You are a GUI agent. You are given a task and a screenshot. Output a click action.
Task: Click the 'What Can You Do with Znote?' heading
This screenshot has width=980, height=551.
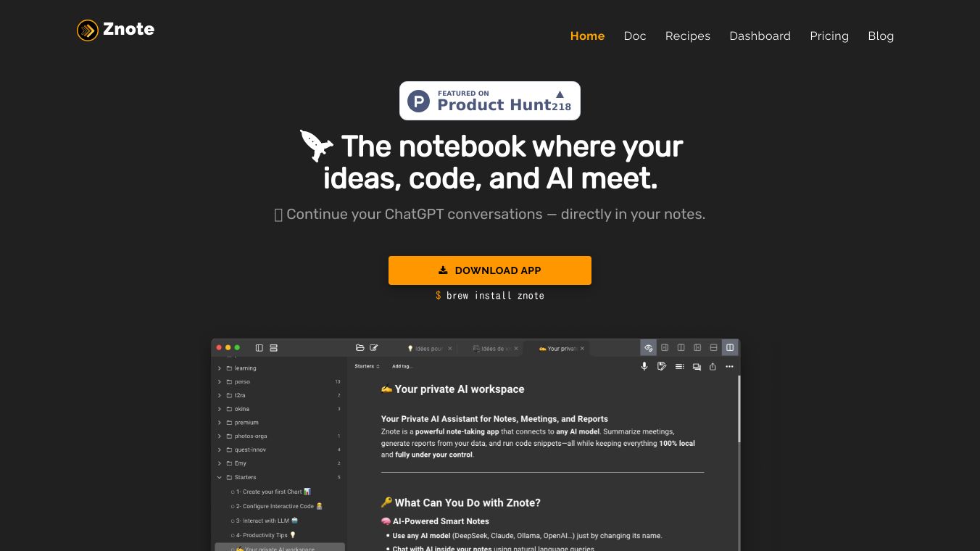(x=460, y=503)
